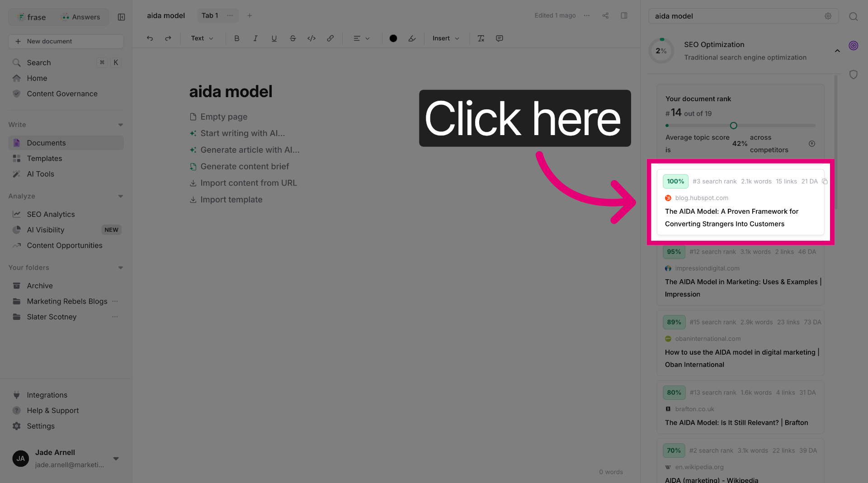Screen dimensions: 868x483
Task: Click the undo arrow icon
Action: [150, 38]
